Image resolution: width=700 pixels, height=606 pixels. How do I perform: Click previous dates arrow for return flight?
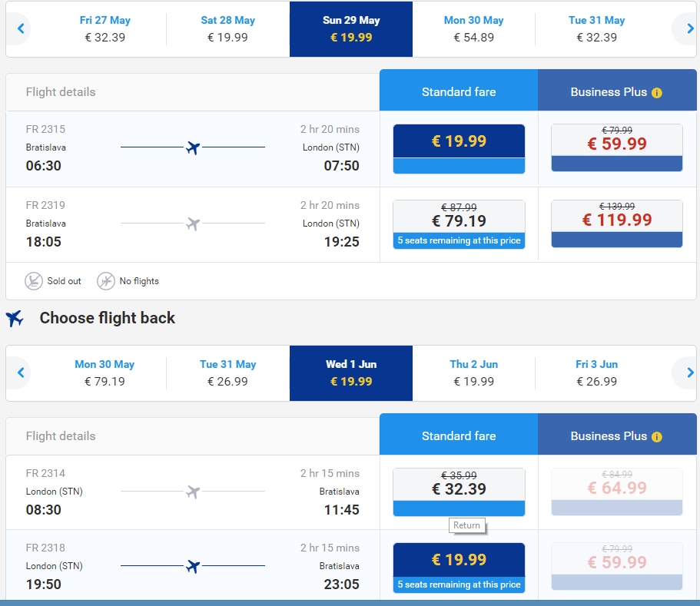(x=21, y=373)
